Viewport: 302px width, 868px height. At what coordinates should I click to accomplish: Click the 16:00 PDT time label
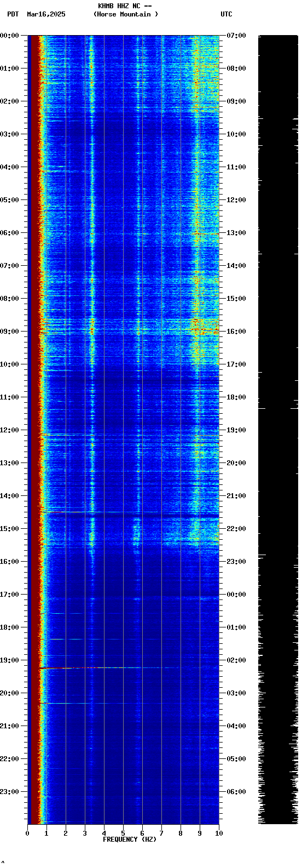coord(10,562)
